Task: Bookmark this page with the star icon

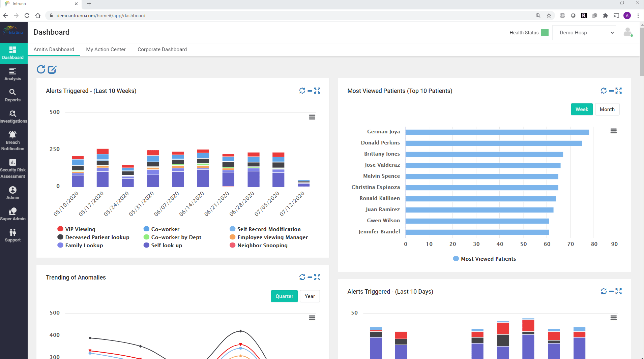Action: (x=549, y=15)
